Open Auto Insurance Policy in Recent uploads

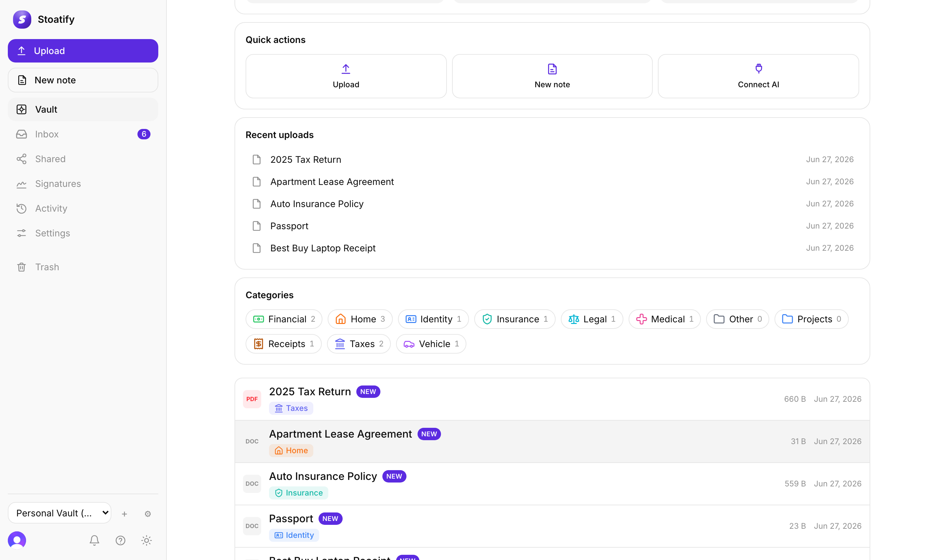tap(552, 204)
